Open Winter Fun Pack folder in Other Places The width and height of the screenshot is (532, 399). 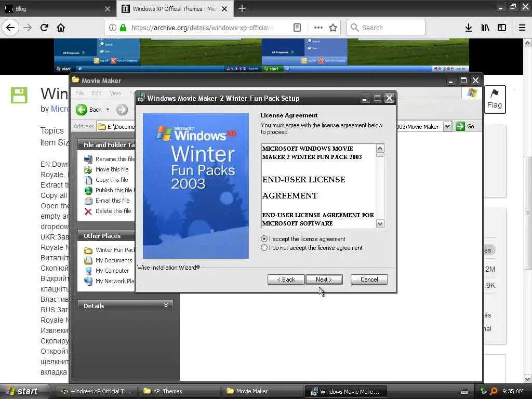coord(109,250)
